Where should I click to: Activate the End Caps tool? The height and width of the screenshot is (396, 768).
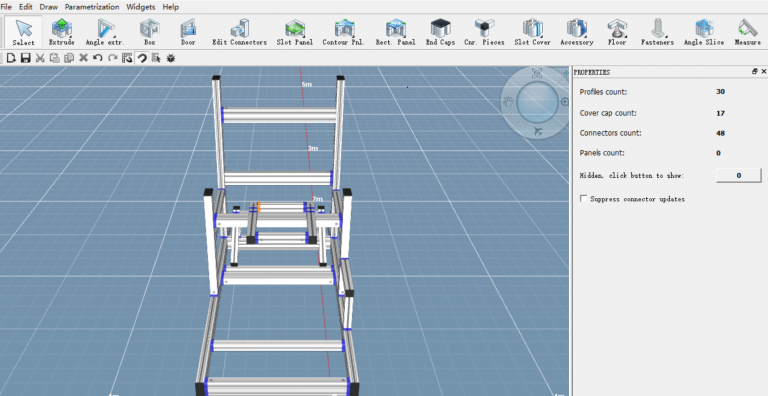click(x=440, y=32)
